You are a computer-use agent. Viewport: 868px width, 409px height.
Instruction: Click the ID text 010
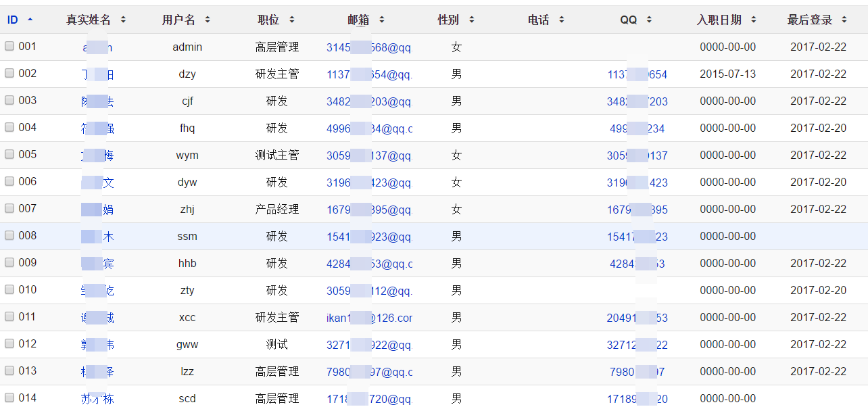pos(28,290)
